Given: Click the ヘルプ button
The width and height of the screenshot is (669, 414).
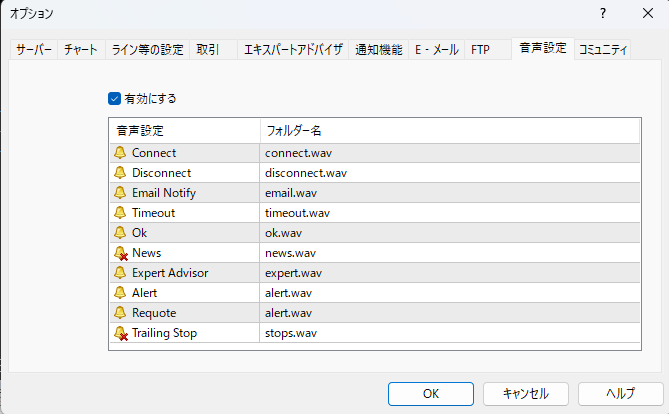Looking at the screenshot, I should (620, 393).
